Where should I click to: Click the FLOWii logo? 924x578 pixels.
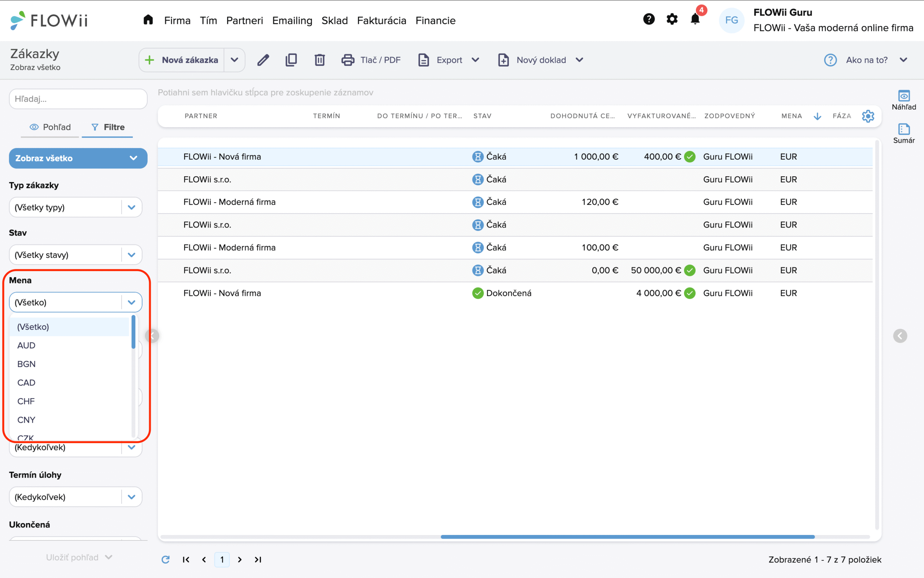(49, 20)
